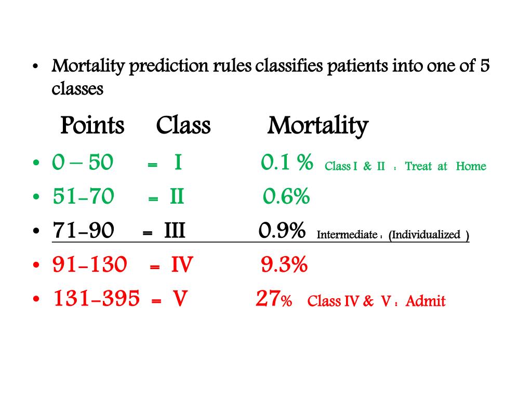
Task: Click the 'Class' column header
Action: 183,126
